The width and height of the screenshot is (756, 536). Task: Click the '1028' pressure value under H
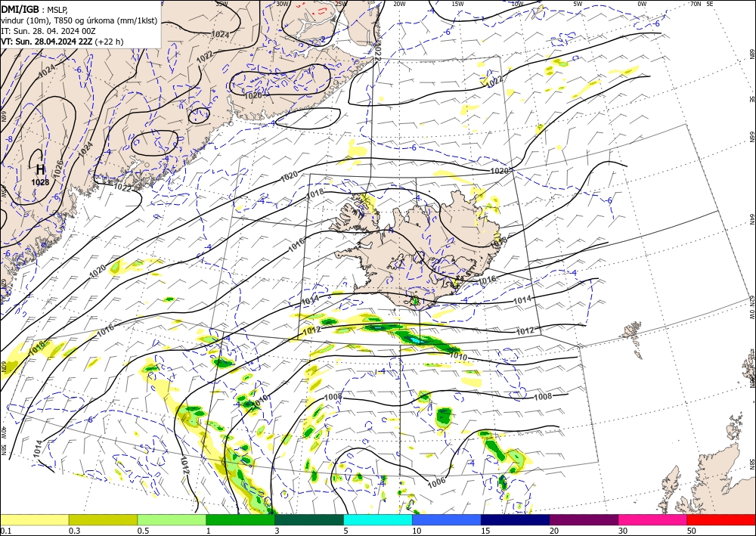coord(40,182)
